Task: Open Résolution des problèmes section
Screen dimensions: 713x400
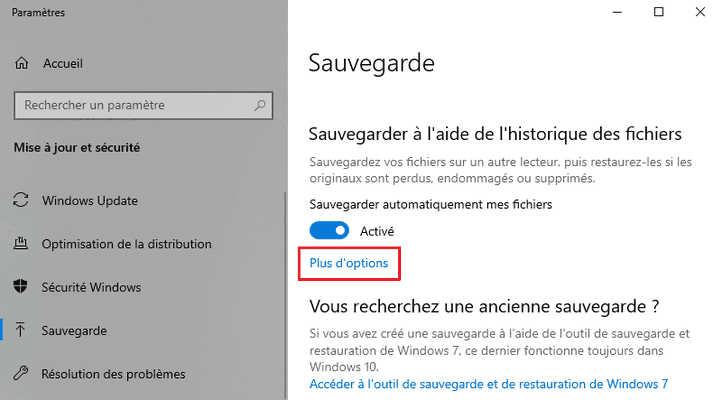Action: pos(113,374)
